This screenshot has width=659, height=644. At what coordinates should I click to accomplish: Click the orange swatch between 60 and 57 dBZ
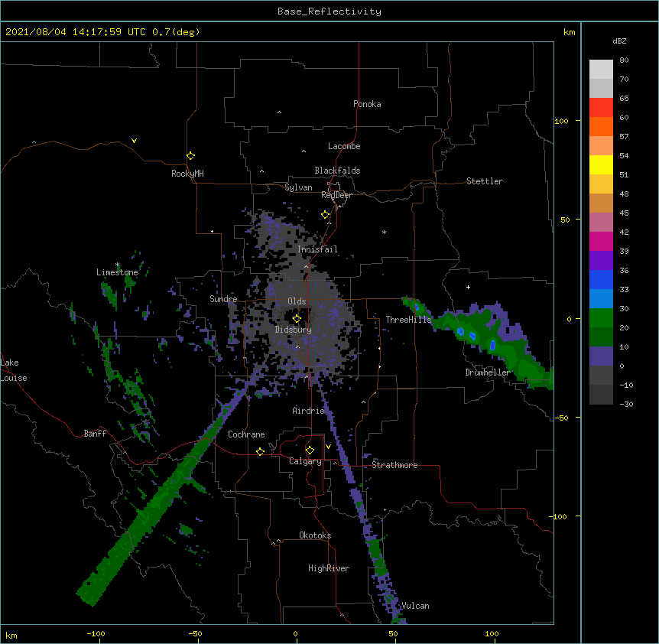click(x=601, y=126)
